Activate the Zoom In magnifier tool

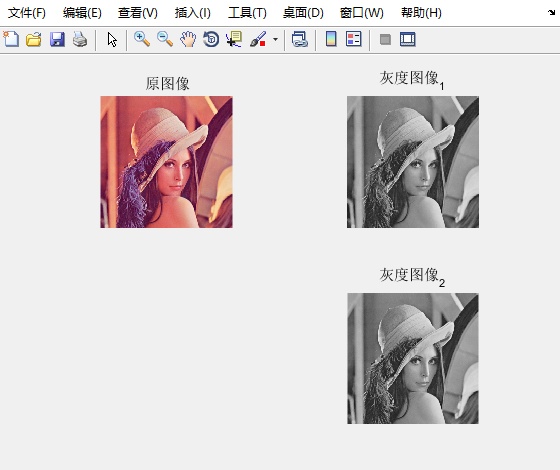pyautogui.click(x=142, y=39)
